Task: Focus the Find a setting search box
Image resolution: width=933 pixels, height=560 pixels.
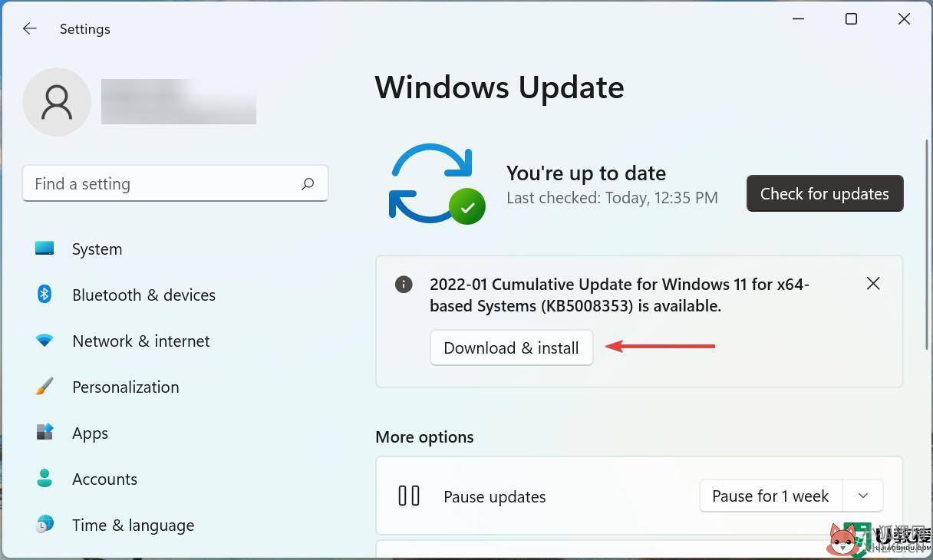Action: (175, 184)
